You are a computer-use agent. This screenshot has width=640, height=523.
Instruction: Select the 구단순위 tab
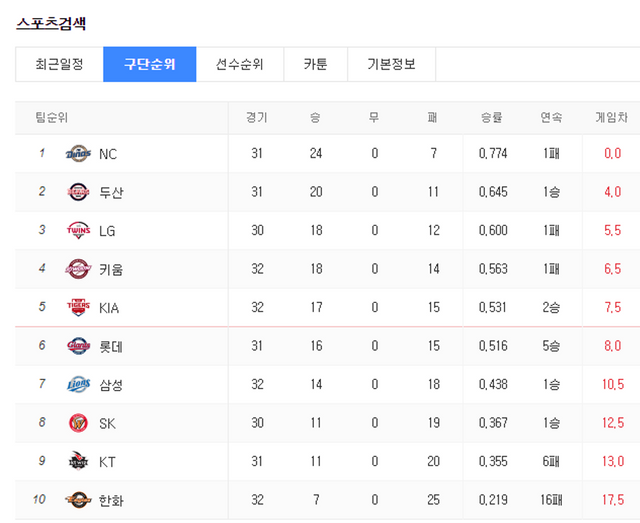pyautogui.click(x=150, y=65)
